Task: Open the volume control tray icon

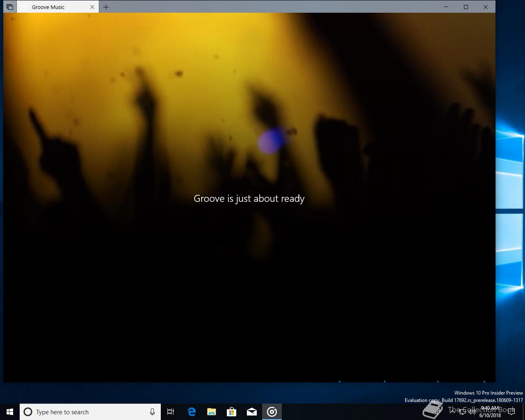Action: pyautogui.click(x=472, y=412)
